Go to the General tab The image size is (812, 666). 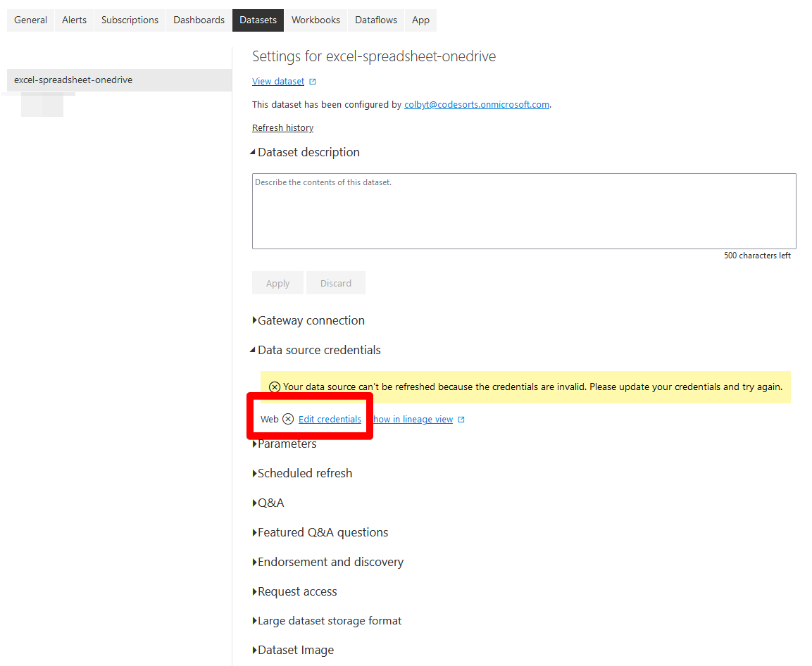pyautogui.click(x=30, y=20)
